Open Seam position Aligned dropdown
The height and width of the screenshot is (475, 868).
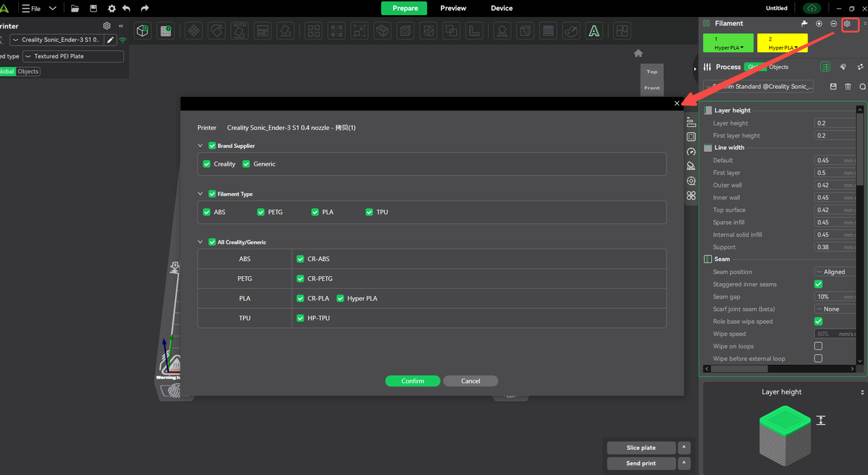835,271
